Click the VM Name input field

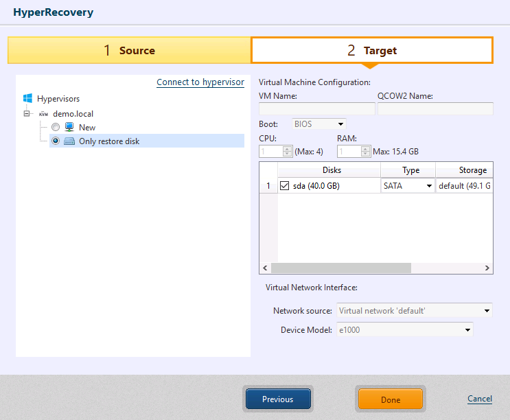point(316,108)
